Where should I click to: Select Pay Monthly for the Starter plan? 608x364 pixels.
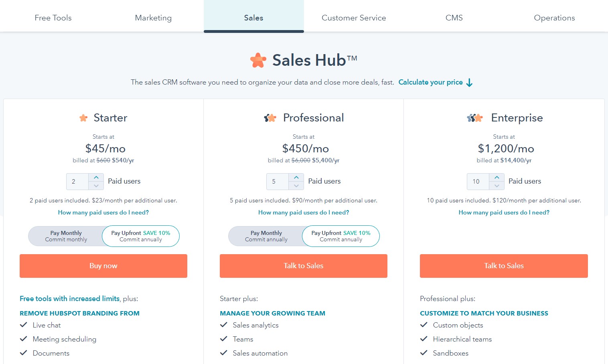point(66,236)
